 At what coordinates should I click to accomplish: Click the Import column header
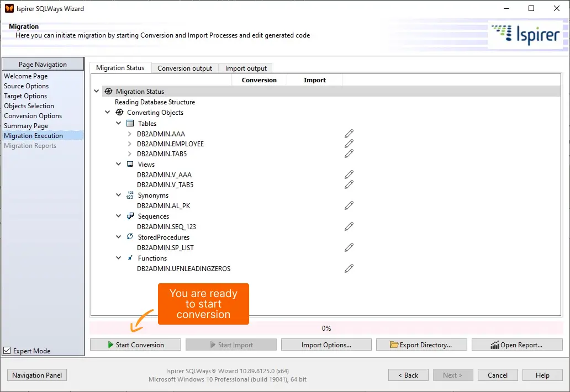[315, 80]
